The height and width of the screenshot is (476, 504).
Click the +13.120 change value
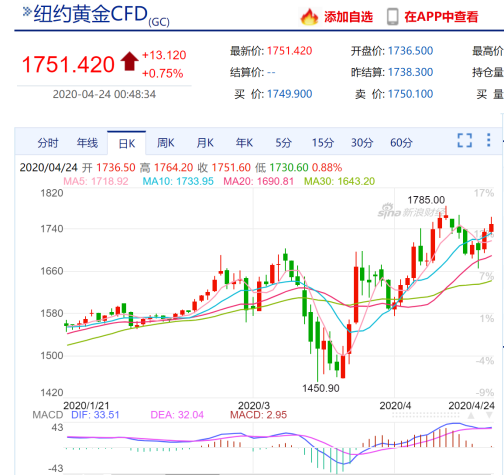[164, 55]
